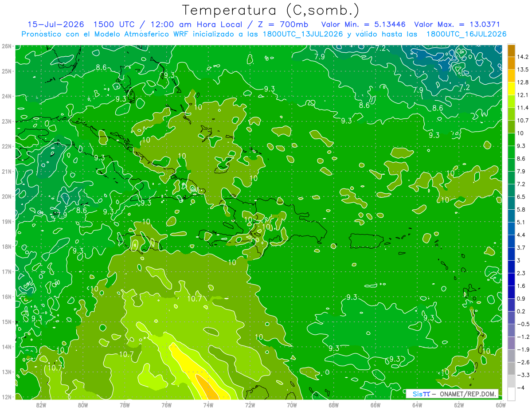Viewport: 532px width, 411px height.
Task: Click the '18N' latitude axis label
Action: point(7,247)
